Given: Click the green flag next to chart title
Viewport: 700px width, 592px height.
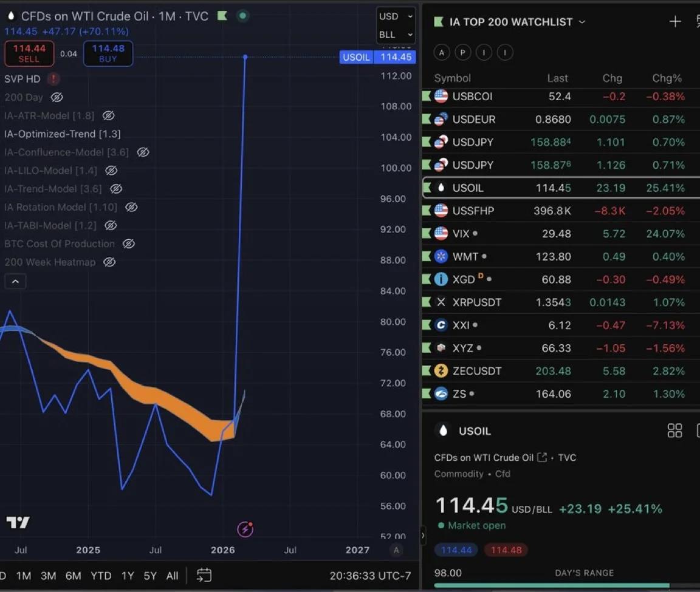Looking at the screenshot, I should [x=222, y=16].
